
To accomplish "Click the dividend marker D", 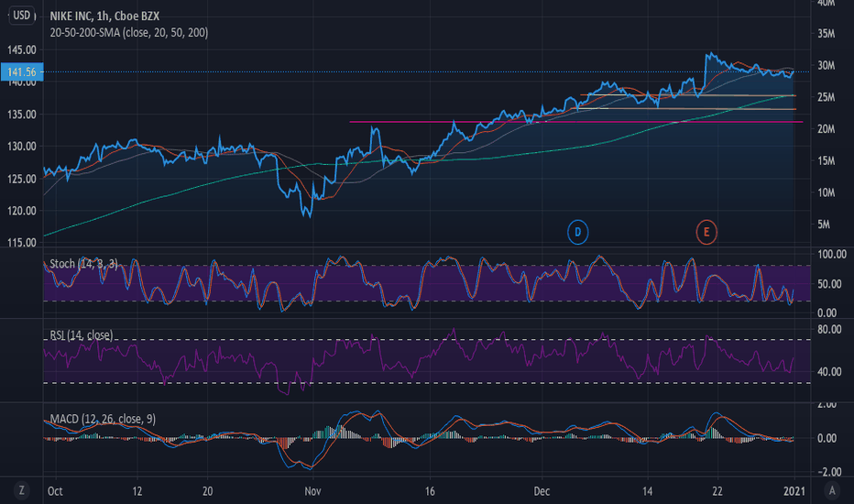I will 578,232.
